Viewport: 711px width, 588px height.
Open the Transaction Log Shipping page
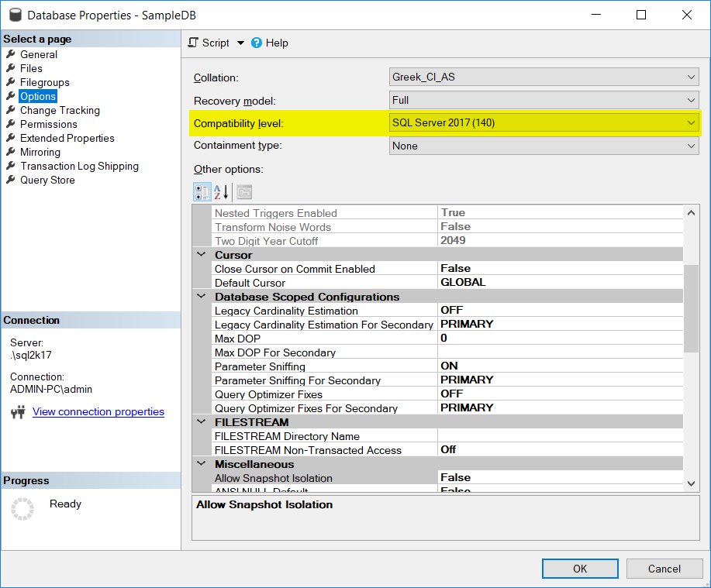coord(79,166)
